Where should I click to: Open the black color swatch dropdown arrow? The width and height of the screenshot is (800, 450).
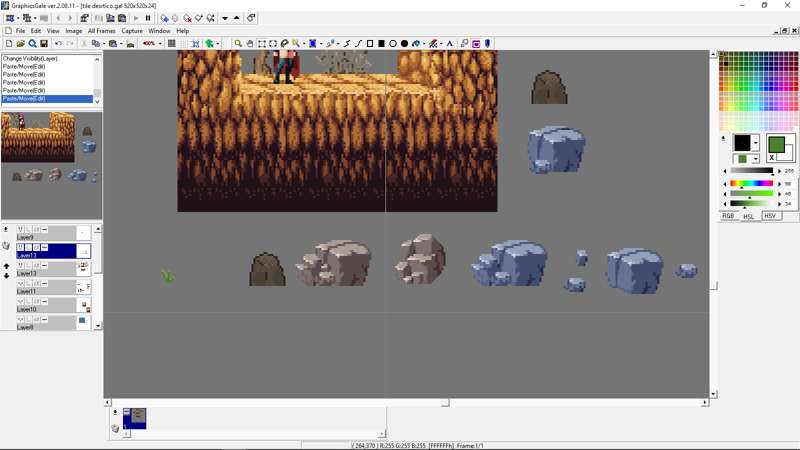click(x=756, y=143)
